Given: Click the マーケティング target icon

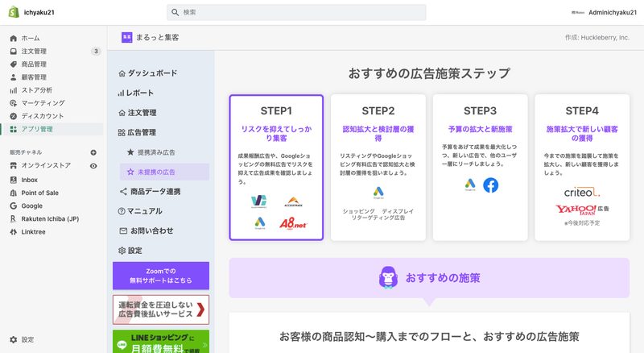Looking at the screenshot, I should (x=14, y=103).
